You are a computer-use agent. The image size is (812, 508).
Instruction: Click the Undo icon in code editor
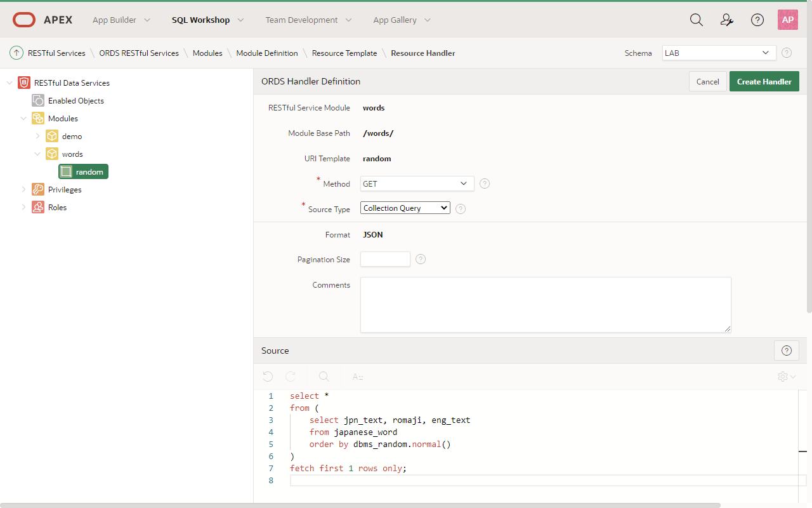coord(268,377)
